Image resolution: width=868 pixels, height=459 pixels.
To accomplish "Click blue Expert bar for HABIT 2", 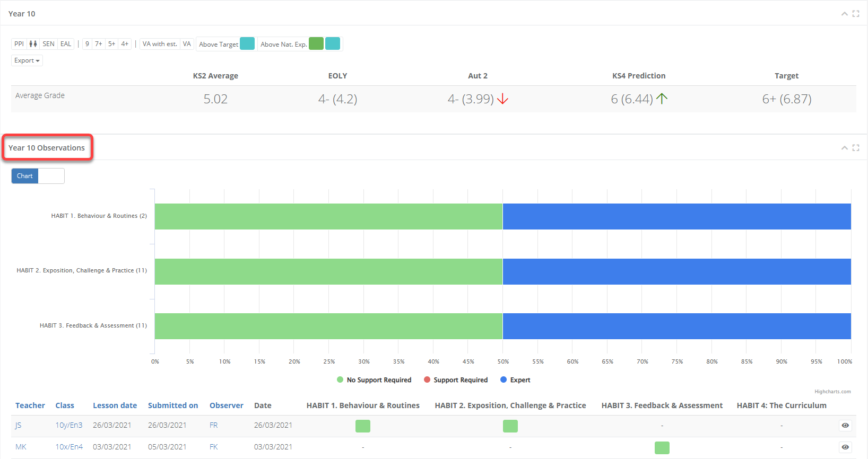I will point(677,271).
